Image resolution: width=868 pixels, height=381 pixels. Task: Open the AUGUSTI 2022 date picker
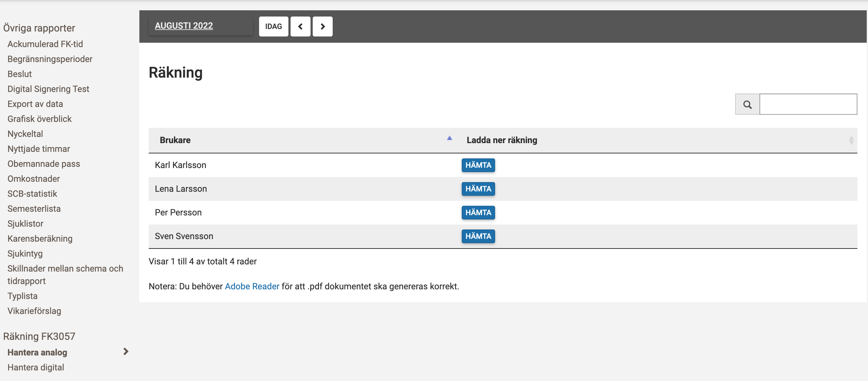pyautogui.click(x=184, y=26)
